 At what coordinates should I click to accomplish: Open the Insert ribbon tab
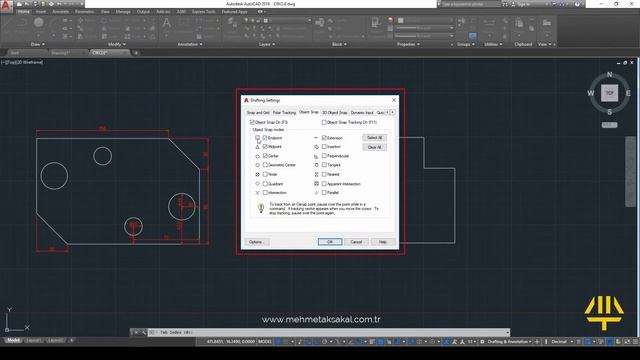click(41, 12)
